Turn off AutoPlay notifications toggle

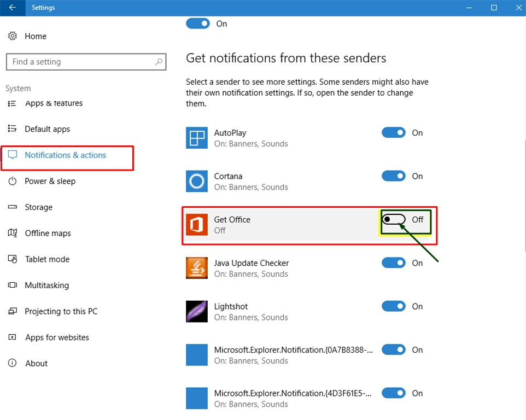click(394, 132)
